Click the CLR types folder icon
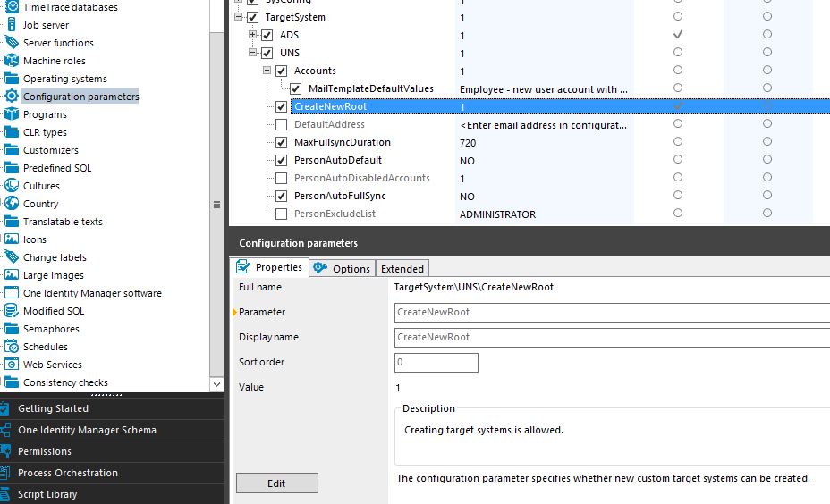Image resolution: width=830 pixels, height=504 pixels. tap(11, 132)
